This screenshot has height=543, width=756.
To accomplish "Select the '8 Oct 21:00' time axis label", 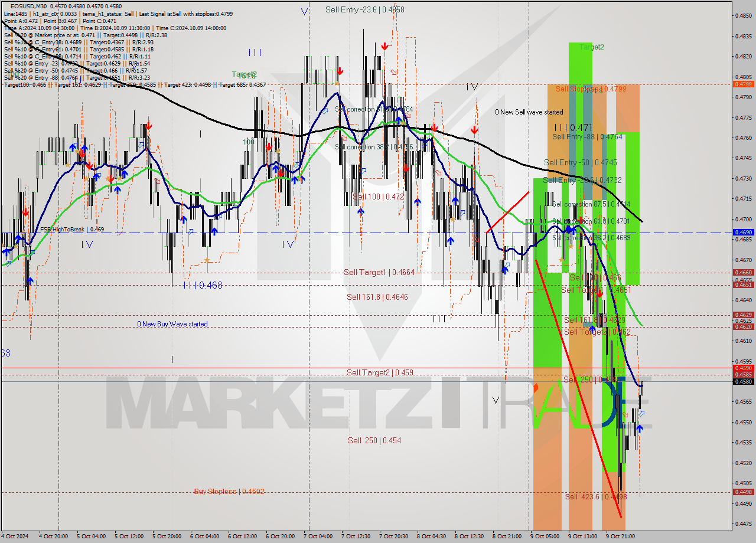I will click(x=509, y=537).
